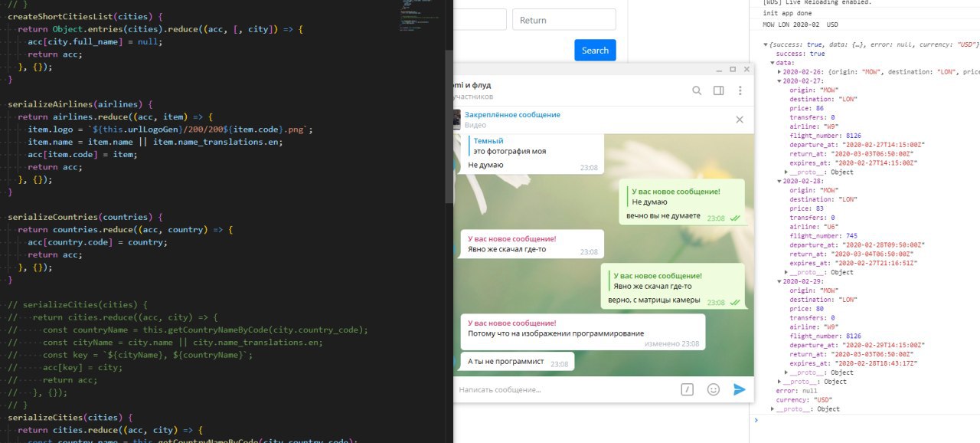Screen dimensions: 980x443
Task: Open search in the Telegram chat header
Action: tap(697, 90)
